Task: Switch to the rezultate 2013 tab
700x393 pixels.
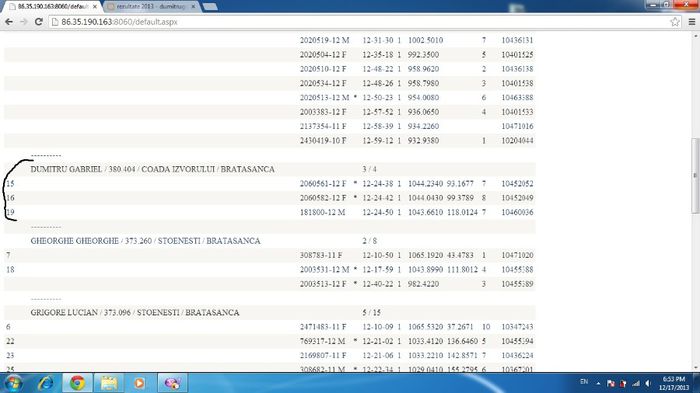Action: 152,7
